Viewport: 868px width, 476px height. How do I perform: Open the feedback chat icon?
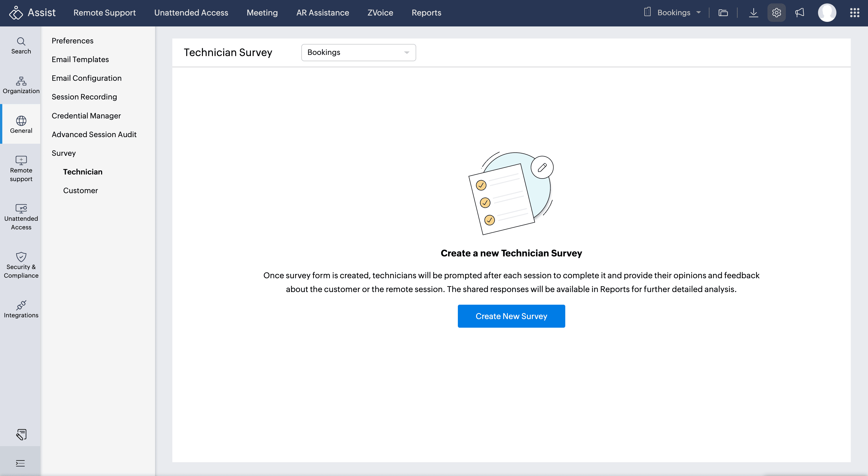pos(21,434)
